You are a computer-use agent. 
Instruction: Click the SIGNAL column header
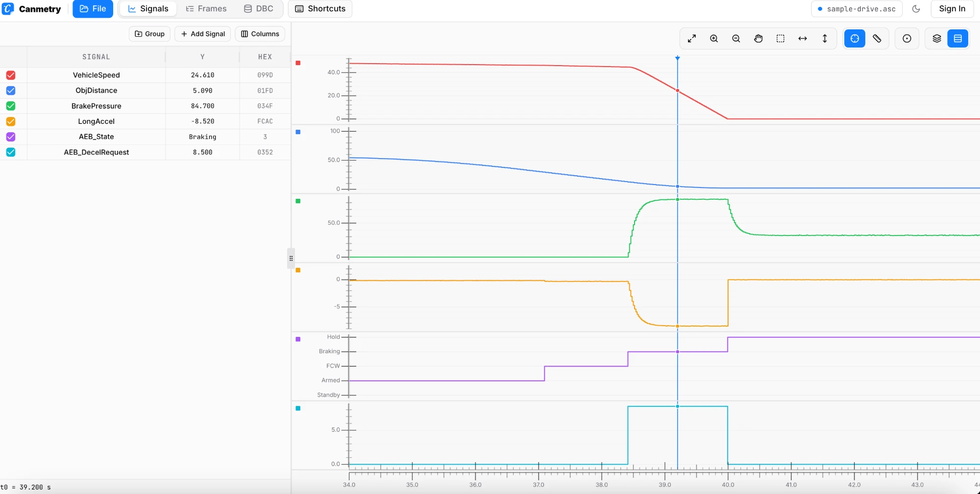(x=96, y=57)
